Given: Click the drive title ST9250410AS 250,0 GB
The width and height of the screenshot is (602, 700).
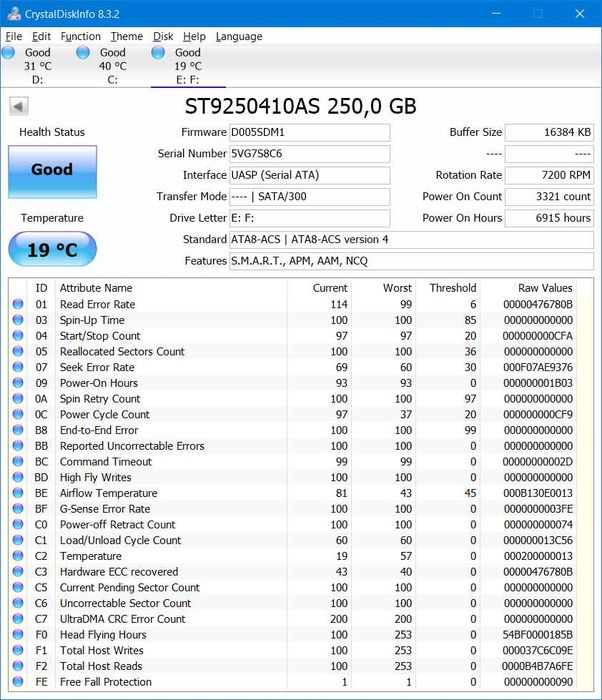Looking at the screenshot, I should [301, 106].
